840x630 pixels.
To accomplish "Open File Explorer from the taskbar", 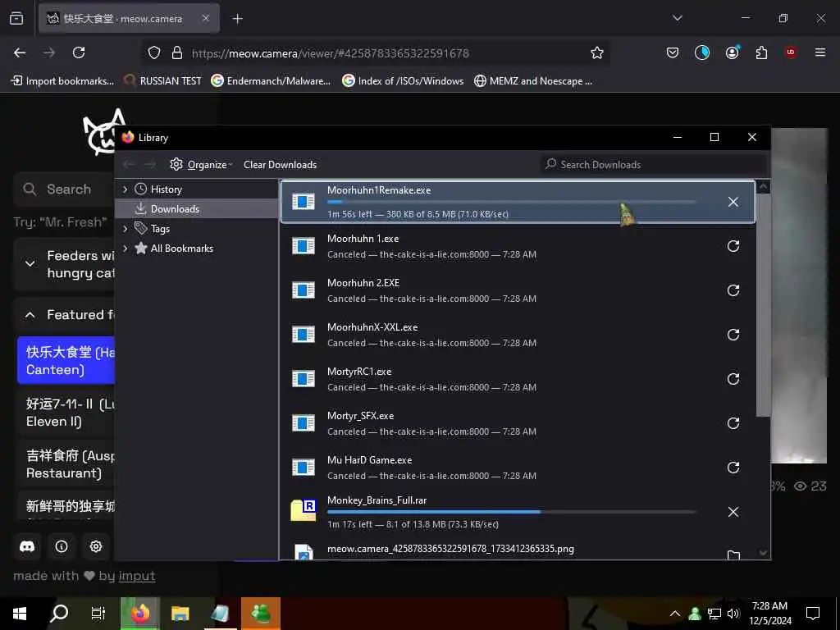I will [x=180, y=614].
